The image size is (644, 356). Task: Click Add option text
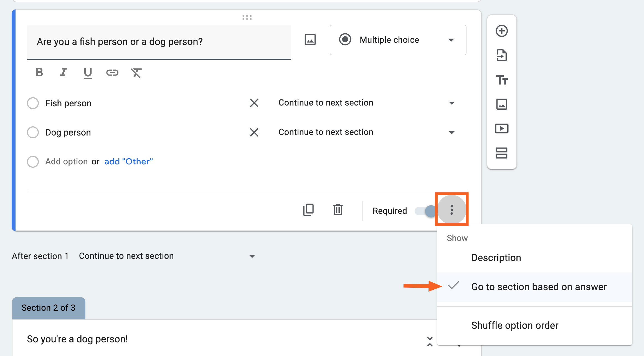point(67,162)
